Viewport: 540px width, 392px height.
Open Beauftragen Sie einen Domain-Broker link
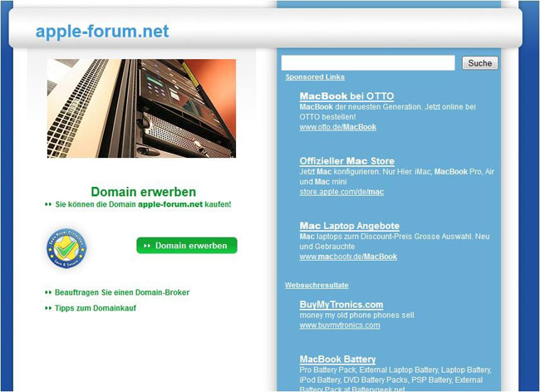pyautogui.click(x=122, y=292)
